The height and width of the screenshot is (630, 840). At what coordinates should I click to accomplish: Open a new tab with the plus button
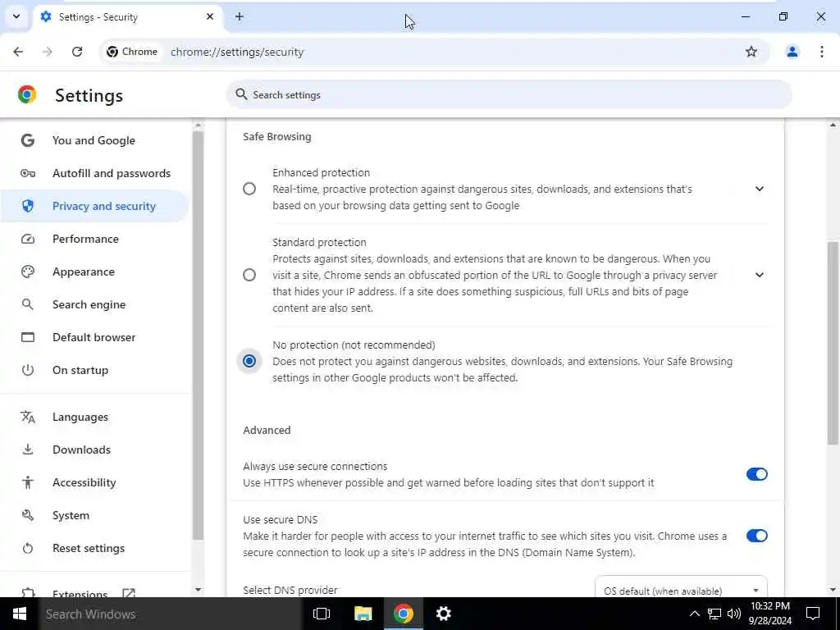pos(240,16)
